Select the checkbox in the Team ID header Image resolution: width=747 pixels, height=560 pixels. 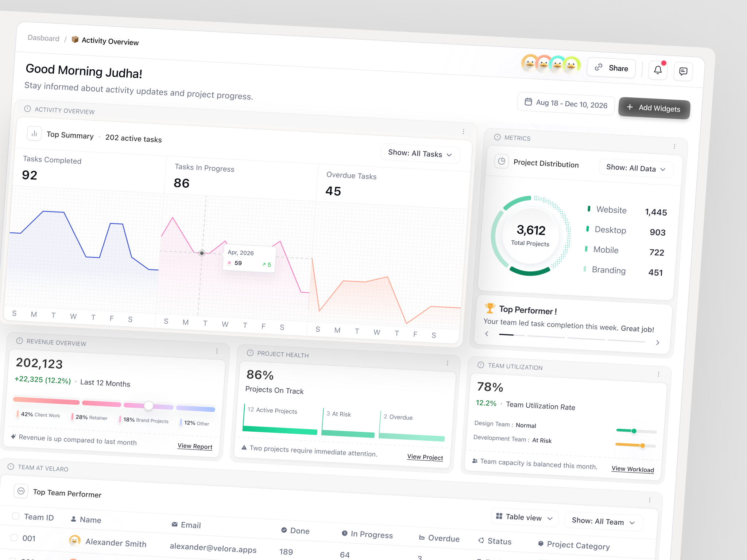point(15,516)
